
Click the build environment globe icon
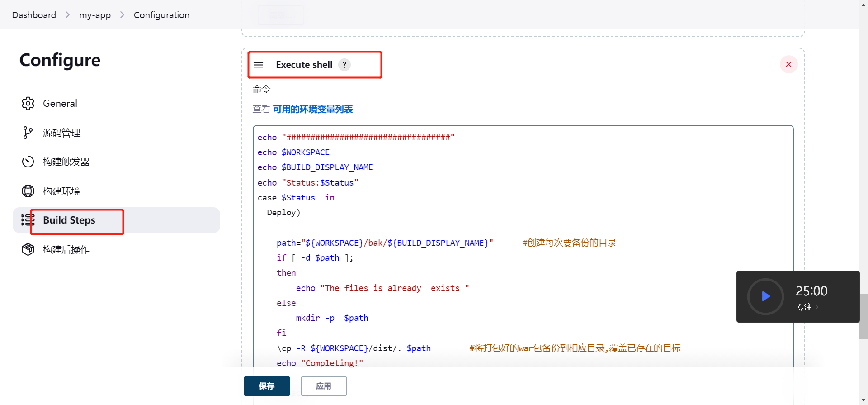point(28,191)
